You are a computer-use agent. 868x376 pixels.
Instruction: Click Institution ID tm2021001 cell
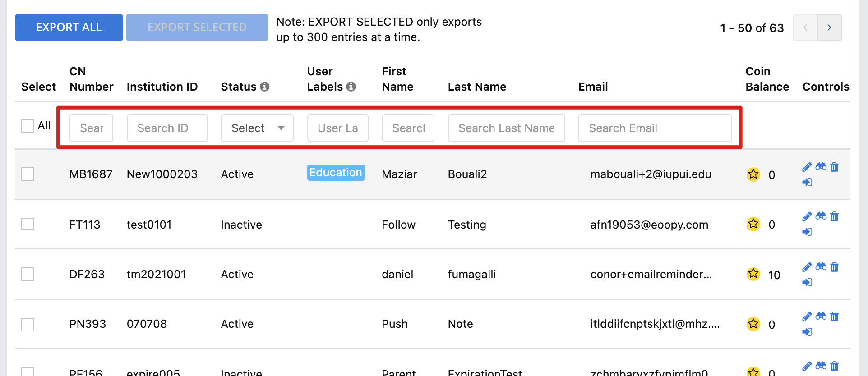tap(156, 274)
